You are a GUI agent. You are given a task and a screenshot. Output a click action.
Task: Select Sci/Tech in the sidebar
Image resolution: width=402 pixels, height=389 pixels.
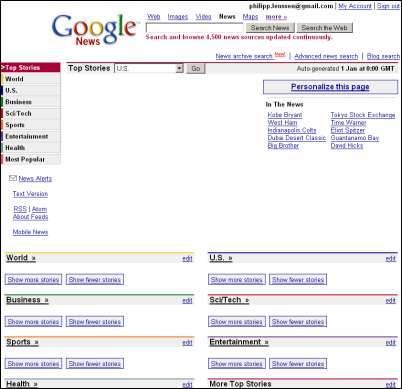click(30, 113)
